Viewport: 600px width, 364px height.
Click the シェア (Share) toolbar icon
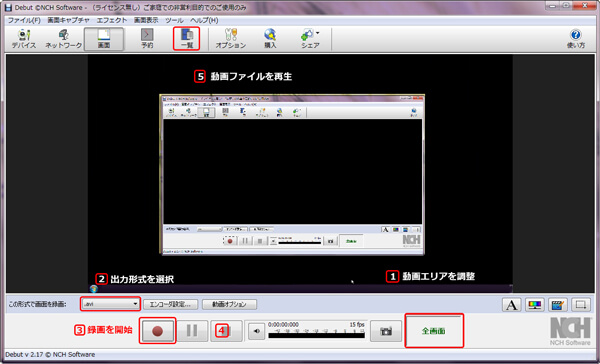tap(309, 39)
